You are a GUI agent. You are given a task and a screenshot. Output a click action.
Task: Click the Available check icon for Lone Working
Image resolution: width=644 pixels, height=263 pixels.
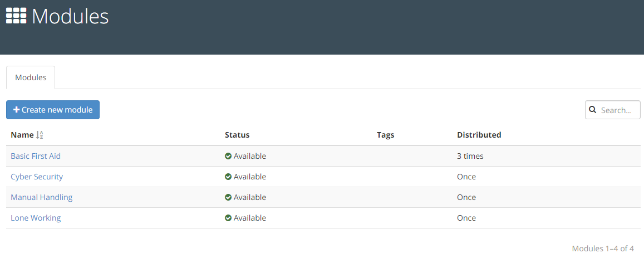tap(228, 218)
